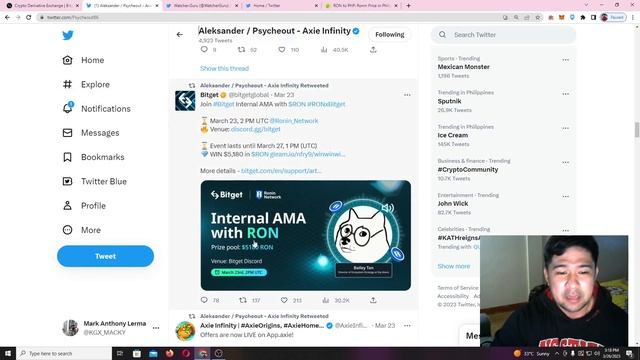Switch to RON to PHP browser tab
Screen dimensions: 640x360
[x=361, y=6]
